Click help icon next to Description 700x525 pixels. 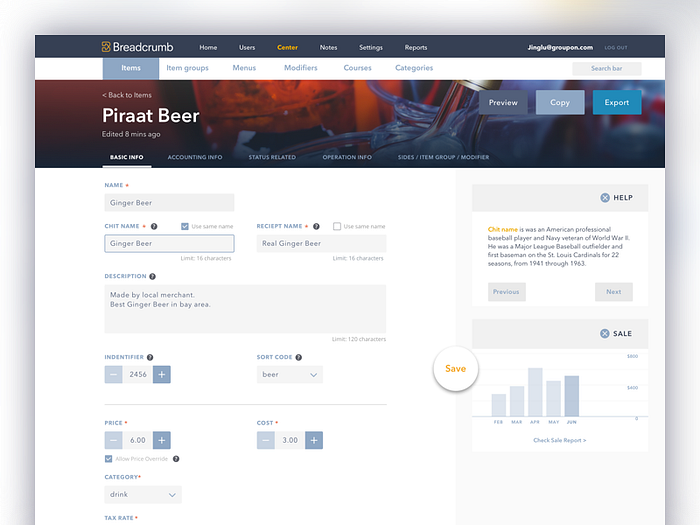coord(152,276)
